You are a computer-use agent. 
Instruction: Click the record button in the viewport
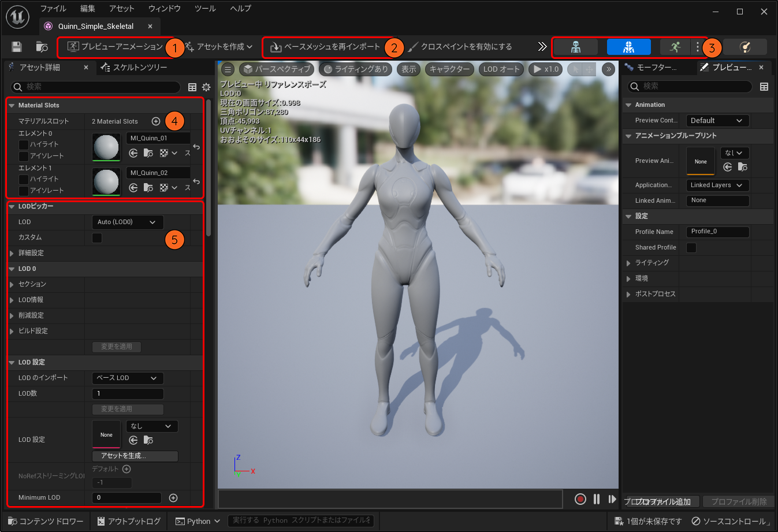tap(580, 499)
